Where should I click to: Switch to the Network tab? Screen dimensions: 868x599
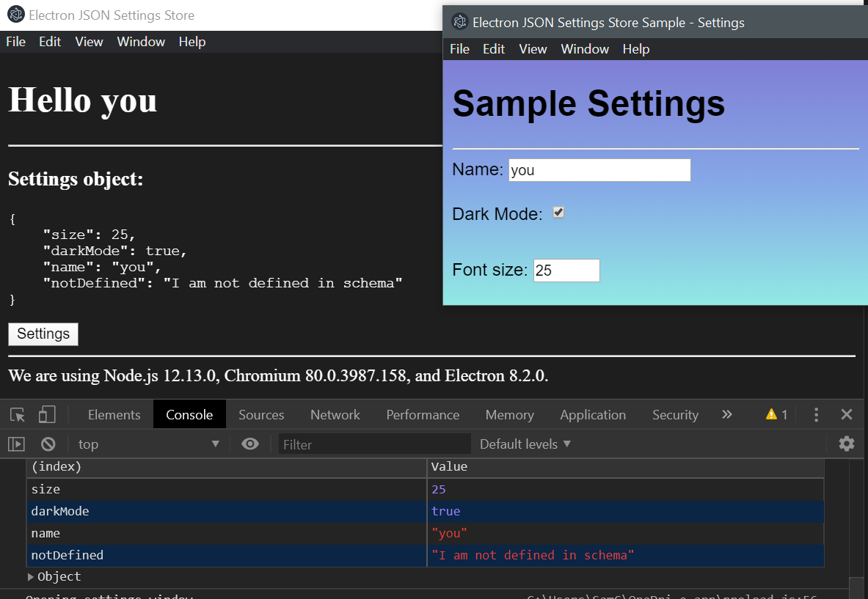point(335,415)
